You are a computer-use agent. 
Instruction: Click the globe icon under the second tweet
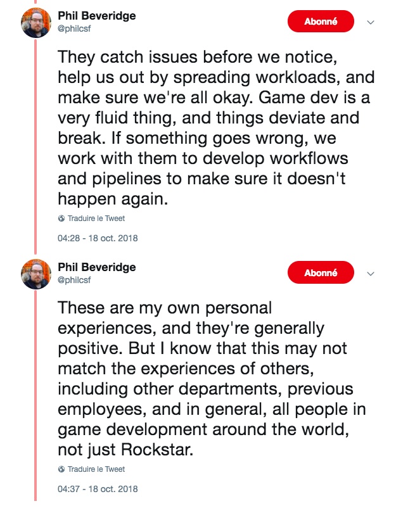pyautogui.click(x=61, y=469)
